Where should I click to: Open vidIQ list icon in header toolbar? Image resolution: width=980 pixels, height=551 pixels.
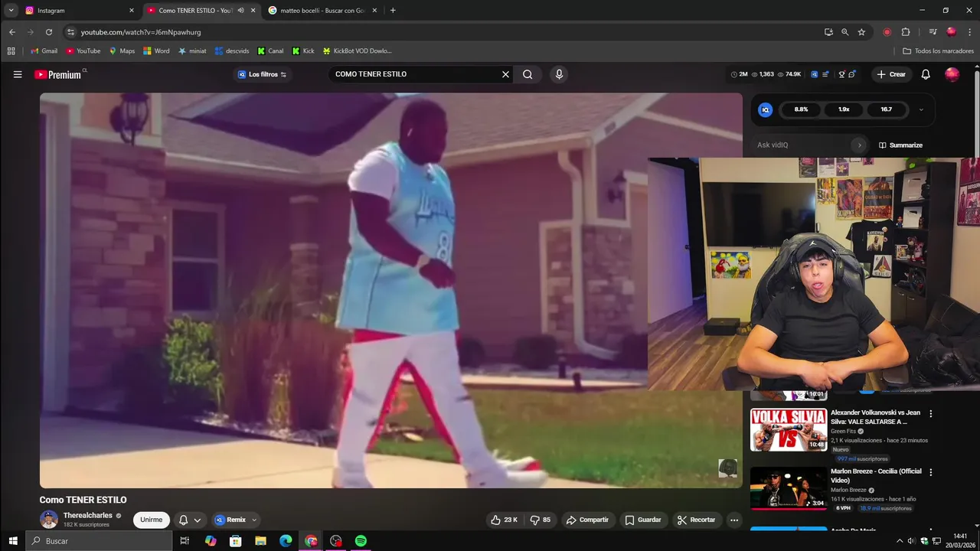point(826,74)
